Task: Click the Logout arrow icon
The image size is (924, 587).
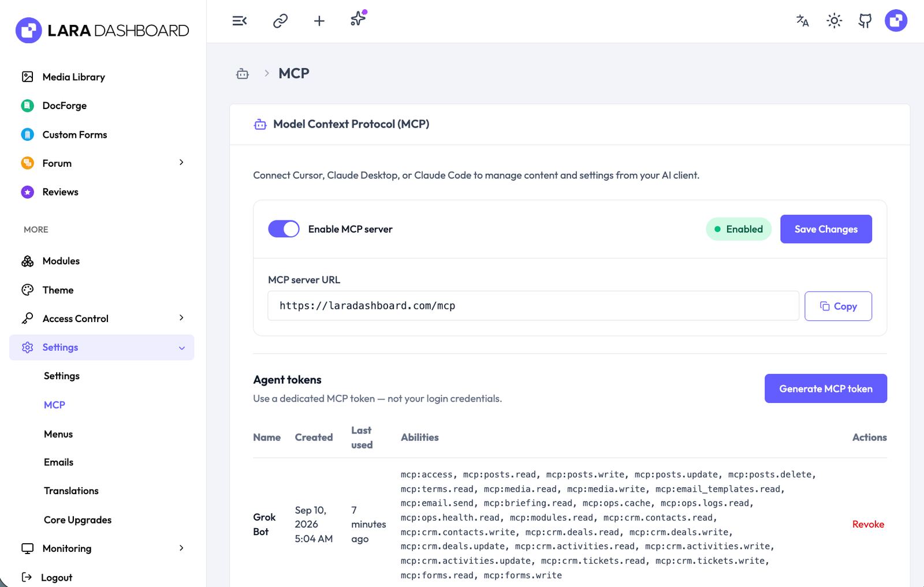Action: (27, 577)
